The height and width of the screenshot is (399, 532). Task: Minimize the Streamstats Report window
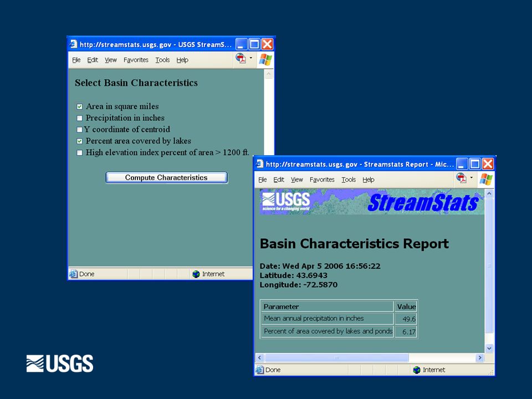462,164
